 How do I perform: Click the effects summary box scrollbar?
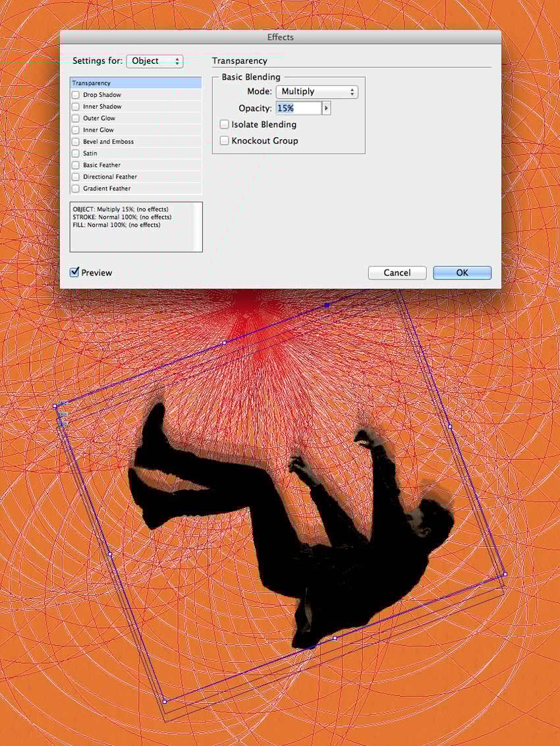198,227
